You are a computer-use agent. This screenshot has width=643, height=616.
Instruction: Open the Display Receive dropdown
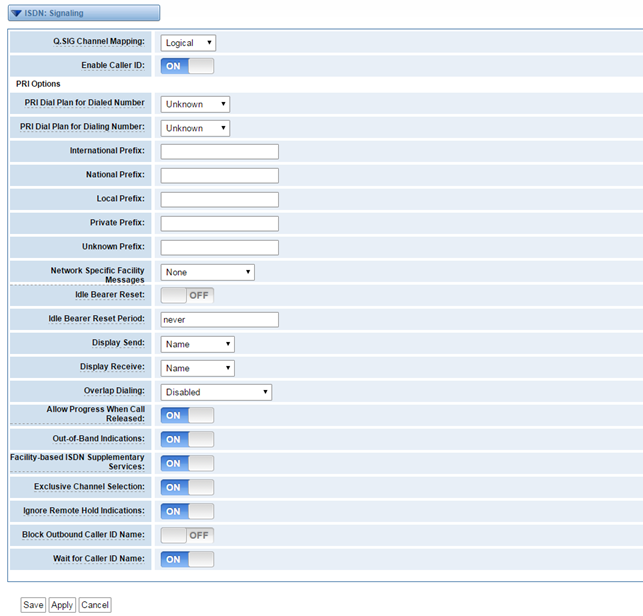(198, 368)
